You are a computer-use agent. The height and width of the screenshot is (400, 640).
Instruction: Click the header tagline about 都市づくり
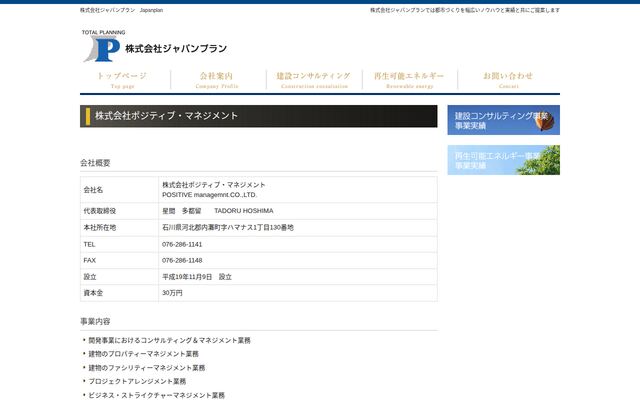(x=465, y=10)
